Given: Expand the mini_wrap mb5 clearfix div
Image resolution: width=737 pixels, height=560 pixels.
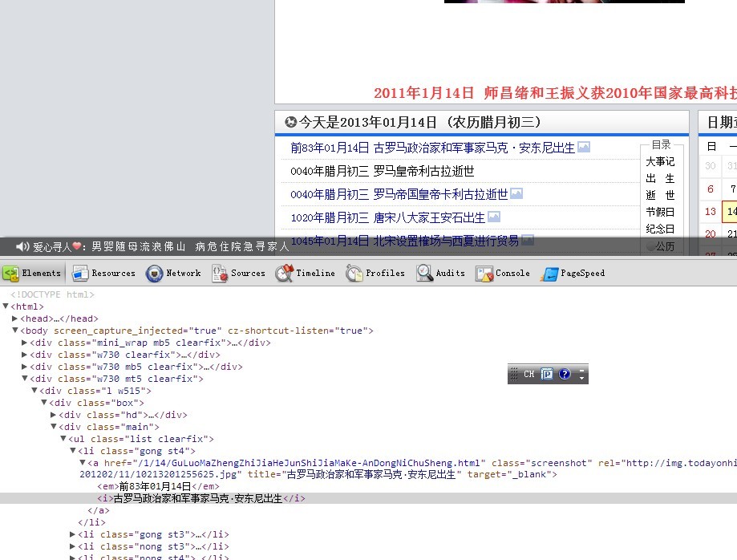Looking at the screenshot, I should click(24, 343).
